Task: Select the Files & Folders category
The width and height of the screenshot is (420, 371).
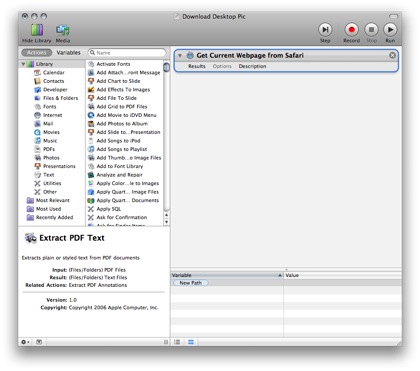Action: point(60,98)
